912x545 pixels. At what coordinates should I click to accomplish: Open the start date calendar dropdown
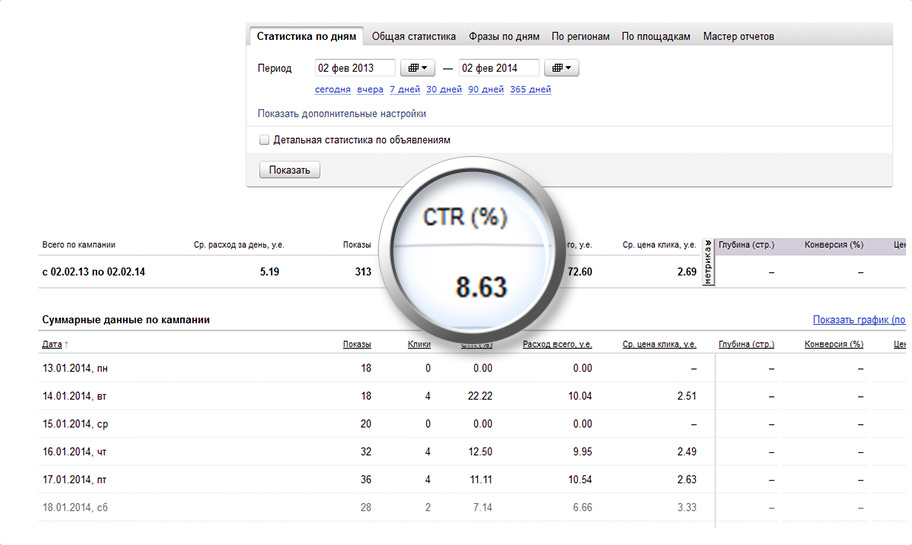[418, 68]
